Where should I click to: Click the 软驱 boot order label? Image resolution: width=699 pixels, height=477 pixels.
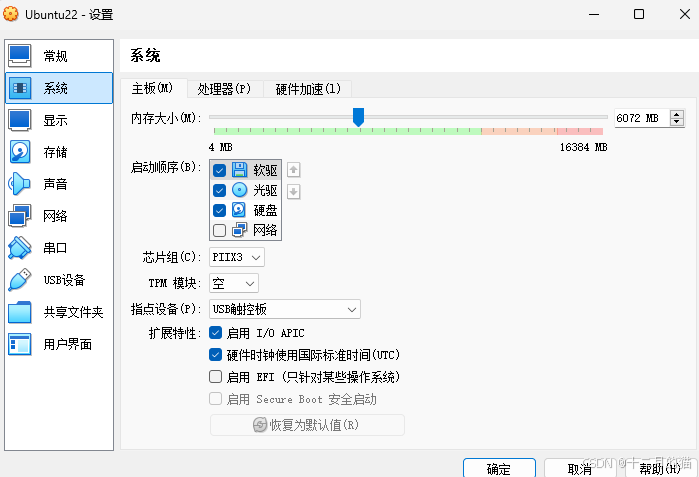pos(265,170)
